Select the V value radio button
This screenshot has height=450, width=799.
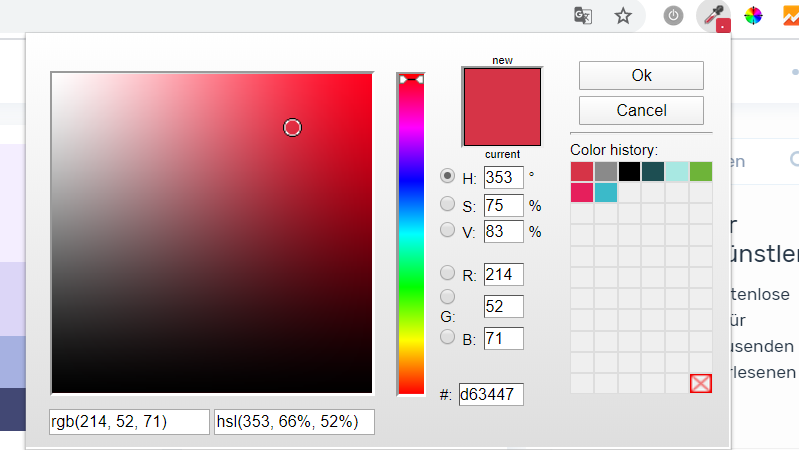tap(448, 230)
